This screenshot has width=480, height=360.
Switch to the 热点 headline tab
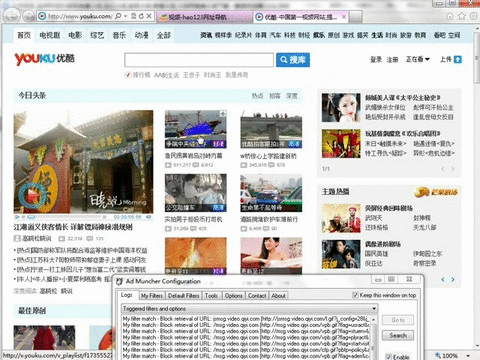coord(257,96)
